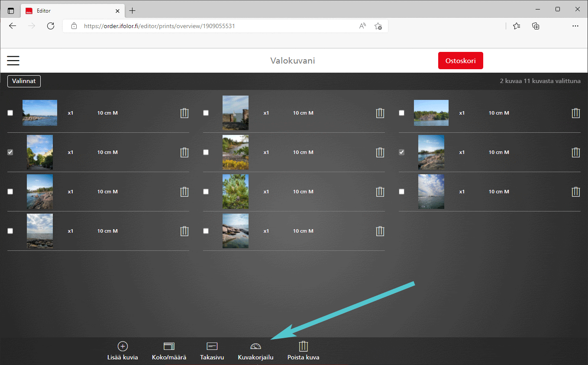Click the Lisää kuvia plus icon
The height and width of the screenshot is (365, 588).
click(123, 346)
